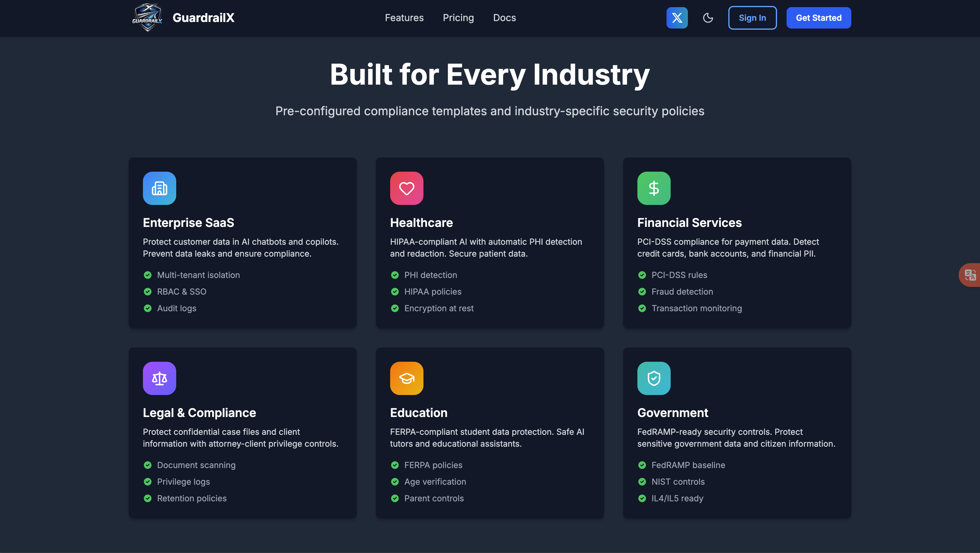Open the Docs nav link

(504, 18)
